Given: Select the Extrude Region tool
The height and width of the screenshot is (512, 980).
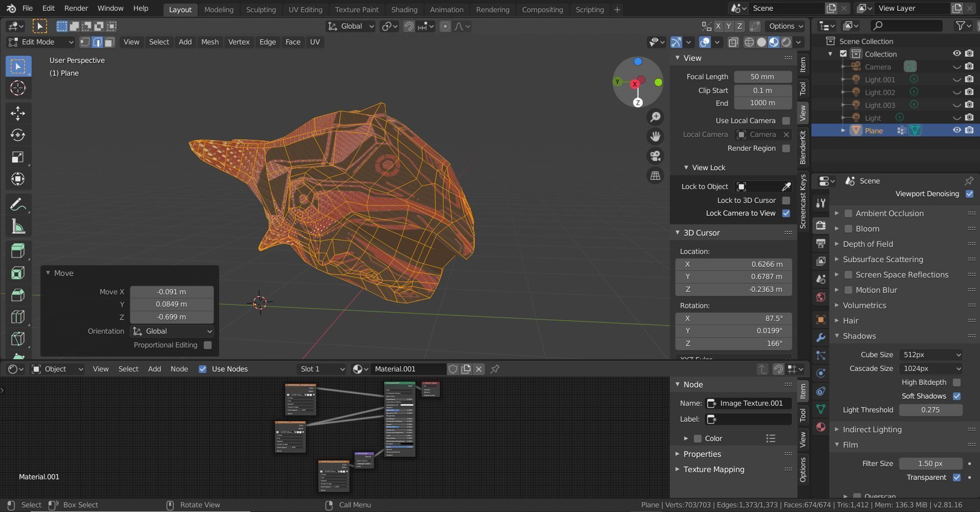Looking at the screenshot, I should [x=18, y=251].
